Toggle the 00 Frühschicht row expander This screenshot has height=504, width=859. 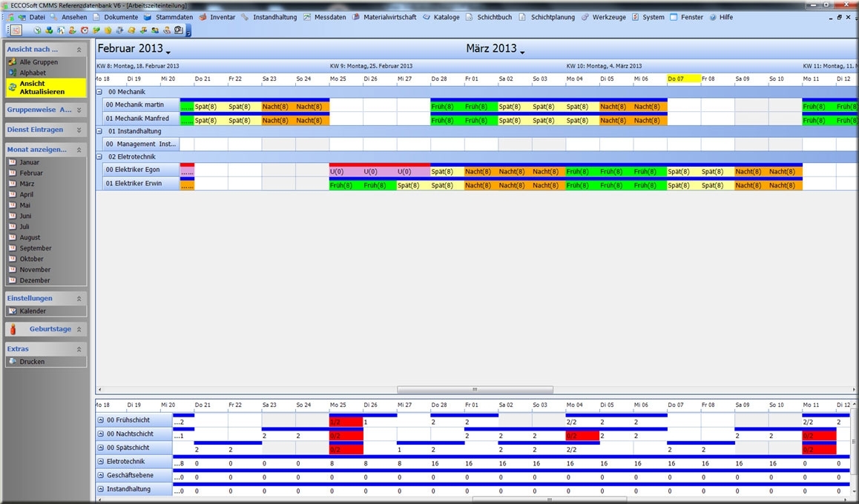coord(101,420)
